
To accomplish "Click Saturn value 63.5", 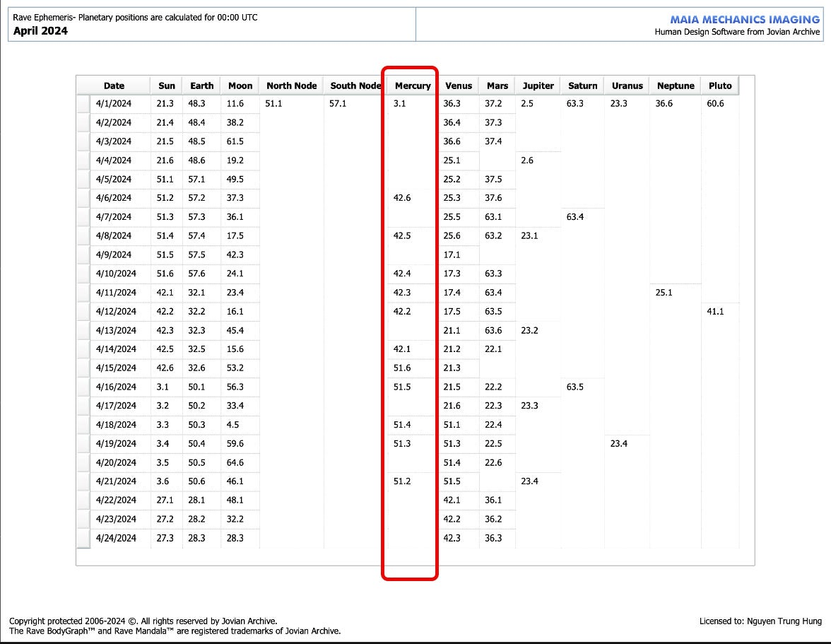I will click(x=574, y=387).
